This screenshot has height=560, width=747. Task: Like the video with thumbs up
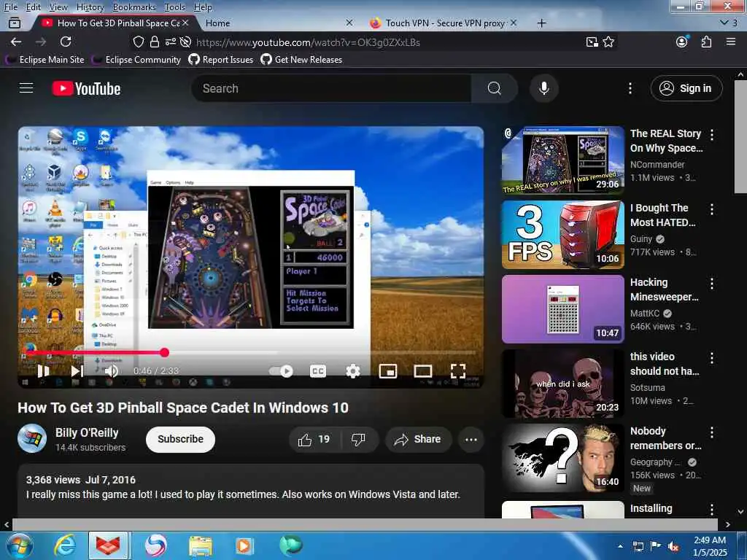click(x=314, y=439)
